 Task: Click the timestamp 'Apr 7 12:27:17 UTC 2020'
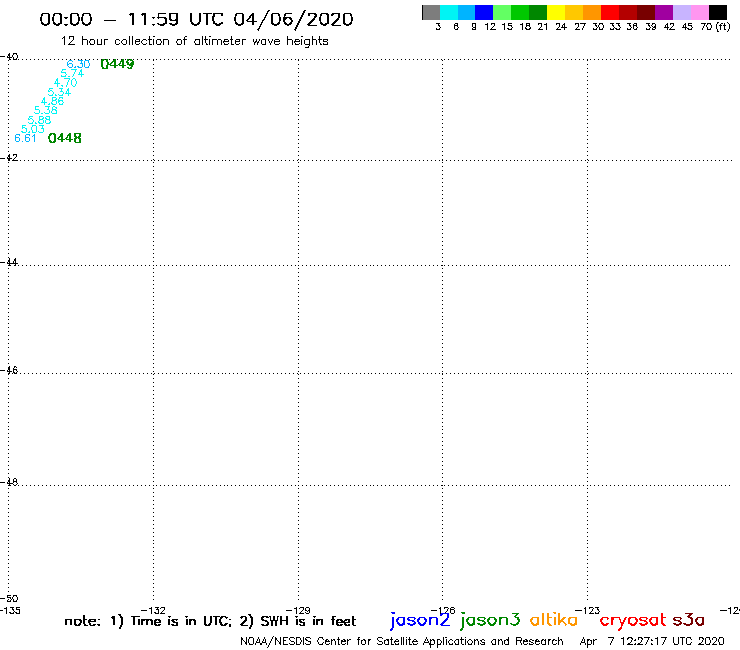pos(652,642)
